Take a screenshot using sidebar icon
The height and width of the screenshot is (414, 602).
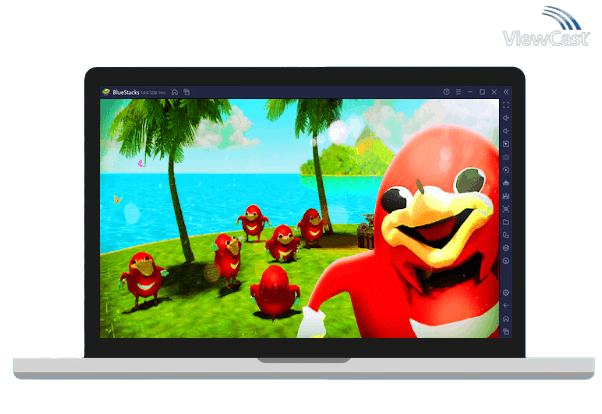point(506,209)
